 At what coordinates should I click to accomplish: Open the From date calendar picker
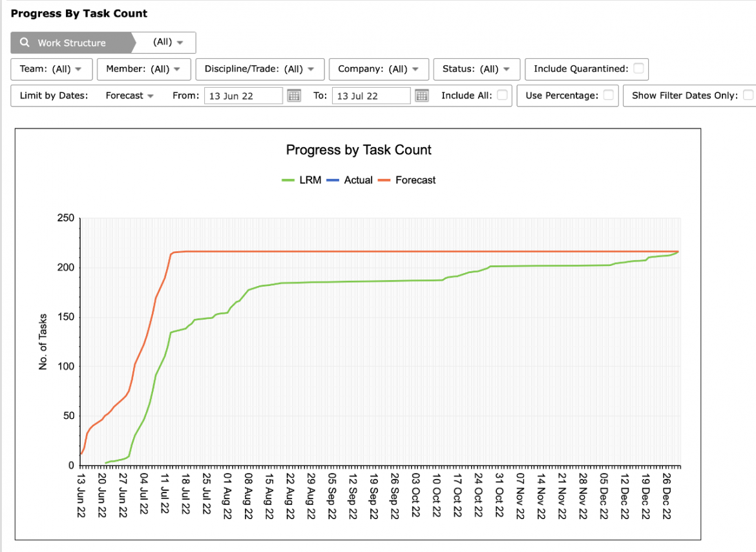tap(293, 96)
